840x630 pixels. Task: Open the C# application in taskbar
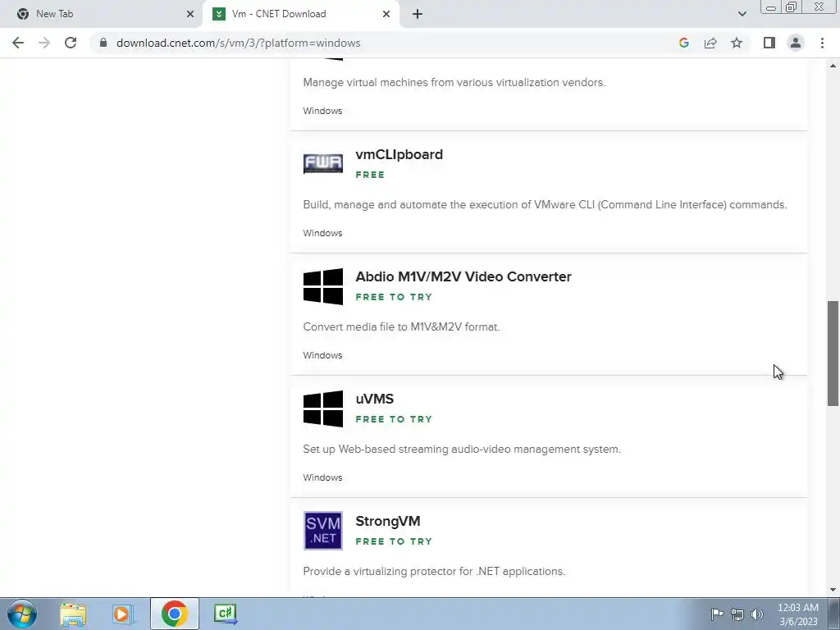coord(225,614)
